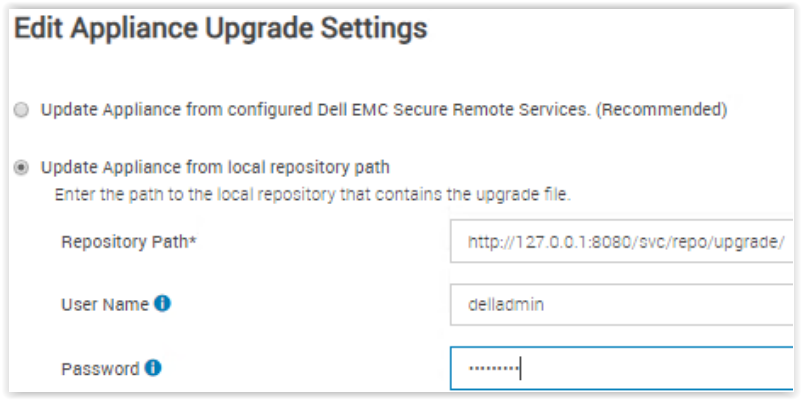Click the "User Name" field label
The width and height of the screenshot is (802, 400).
click(x=105, y=304)
